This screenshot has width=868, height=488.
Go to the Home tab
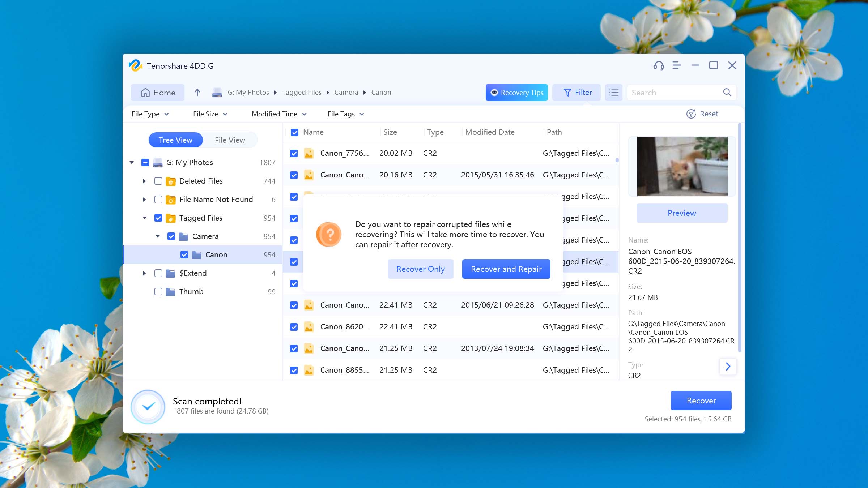(158, 93)
